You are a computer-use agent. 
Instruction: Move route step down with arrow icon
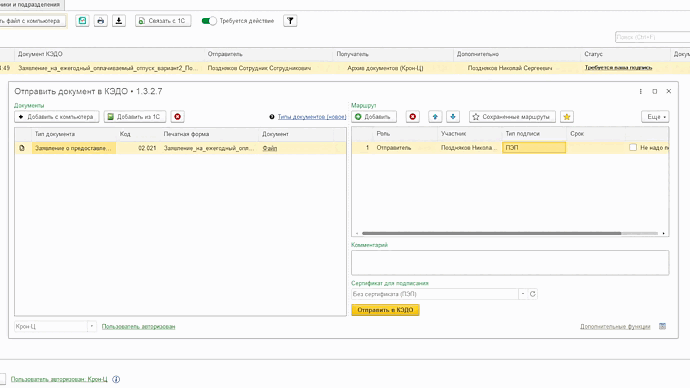tap(453, 117)
